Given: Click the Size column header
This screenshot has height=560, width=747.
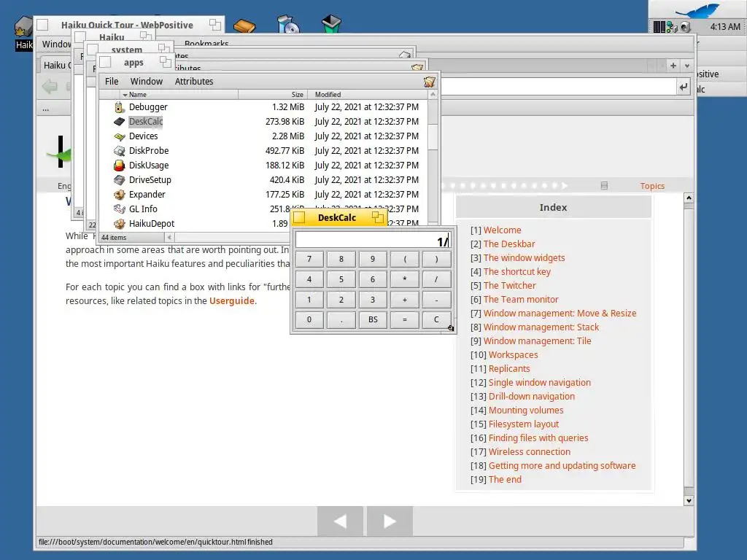Looking at the screenshot, I should point(273,95).
